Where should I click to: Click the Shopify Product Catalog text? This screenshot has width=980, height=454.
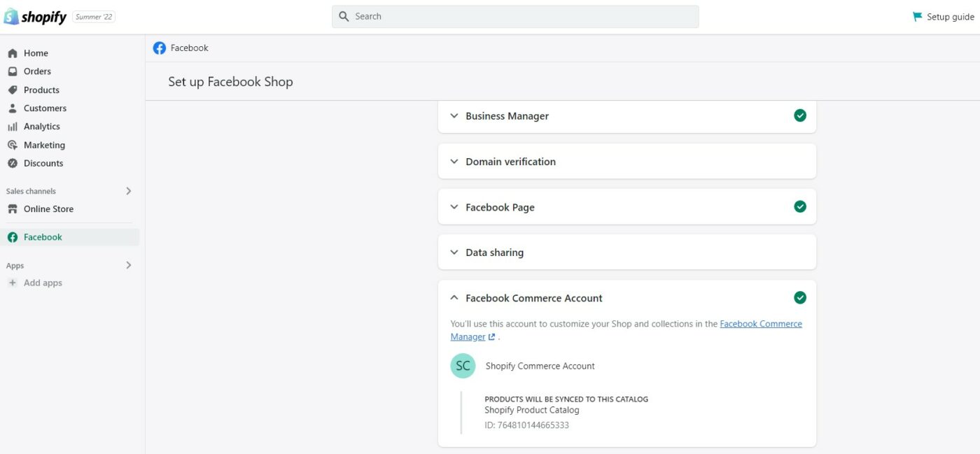click(532, 411)
